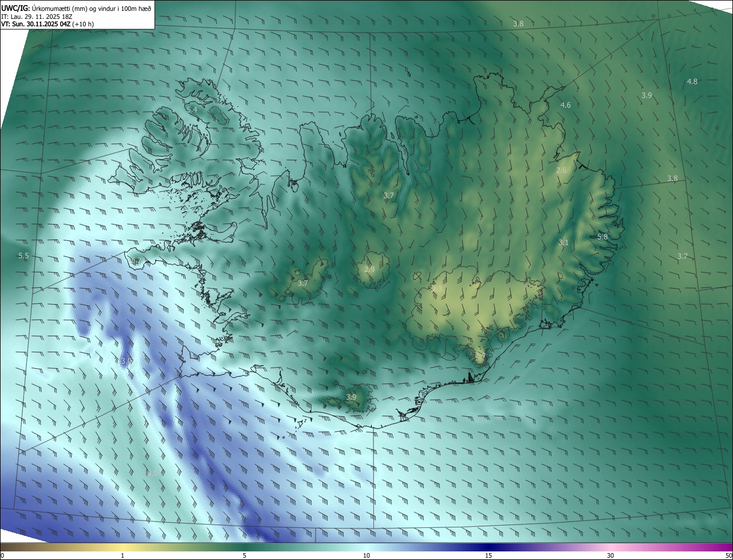Click the 1 tick label on the legend
This screenshot has height=560, width=733.
click(x=123, y=555)
